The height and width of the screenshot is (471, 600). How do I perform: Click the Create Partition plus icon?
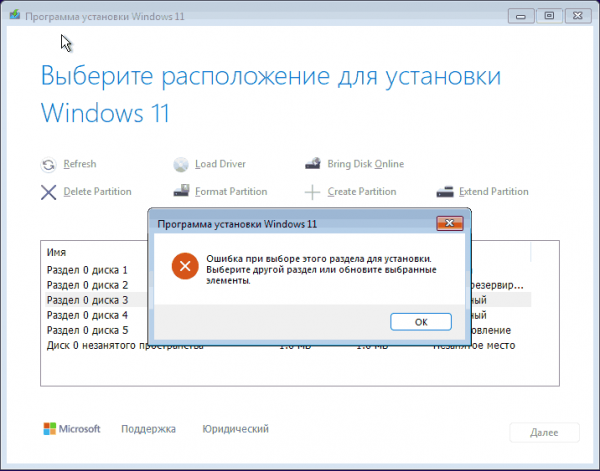pyautogui.click(x=312, y=192)
